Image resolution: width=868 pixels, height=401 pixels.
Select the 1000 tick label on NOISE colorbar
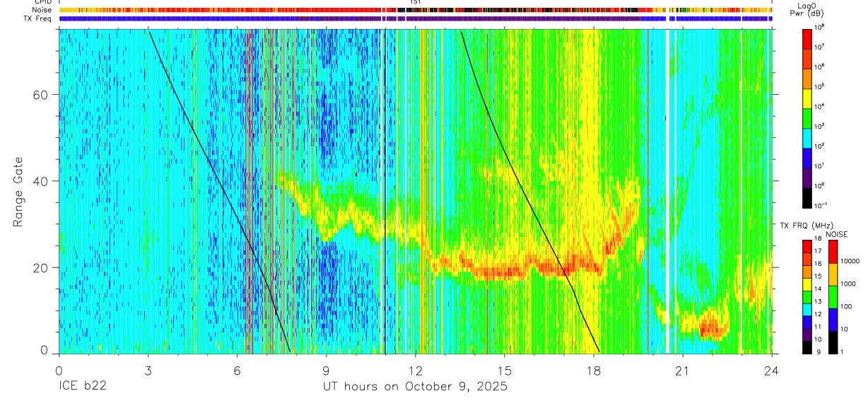[x=848, y=284]
